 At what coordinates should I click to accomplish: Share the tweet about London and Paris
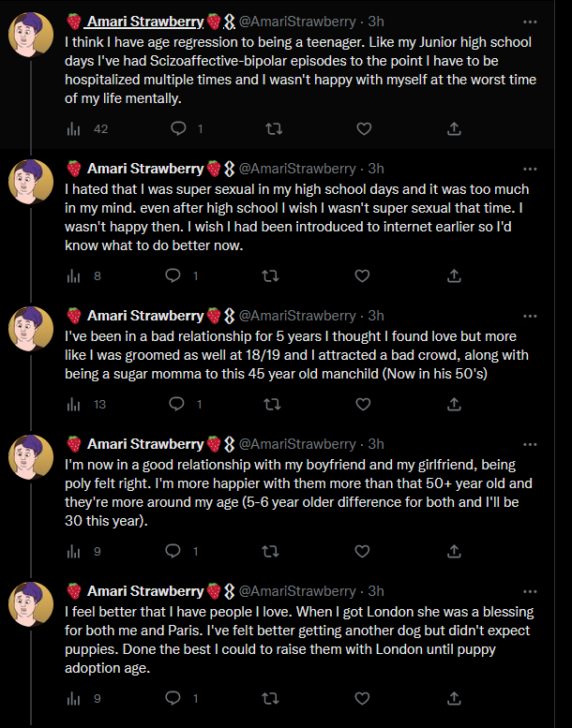click(454, 698)
